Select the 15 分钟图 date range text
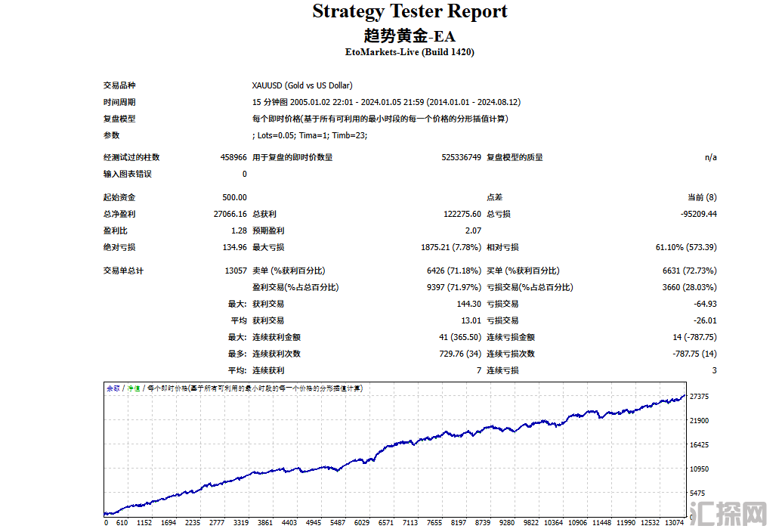This screenshot has width=782, height=532. click(386, 102)
